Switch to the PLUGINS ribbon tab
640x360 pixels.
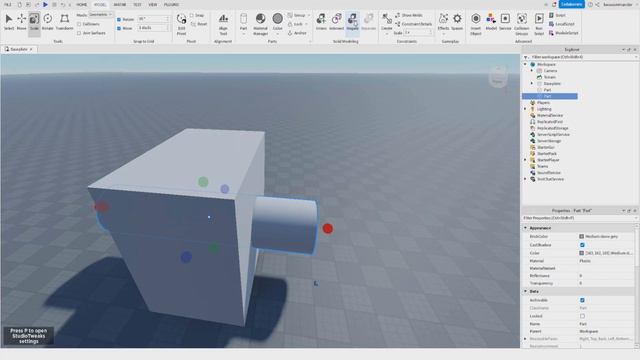tap(171, 4)
